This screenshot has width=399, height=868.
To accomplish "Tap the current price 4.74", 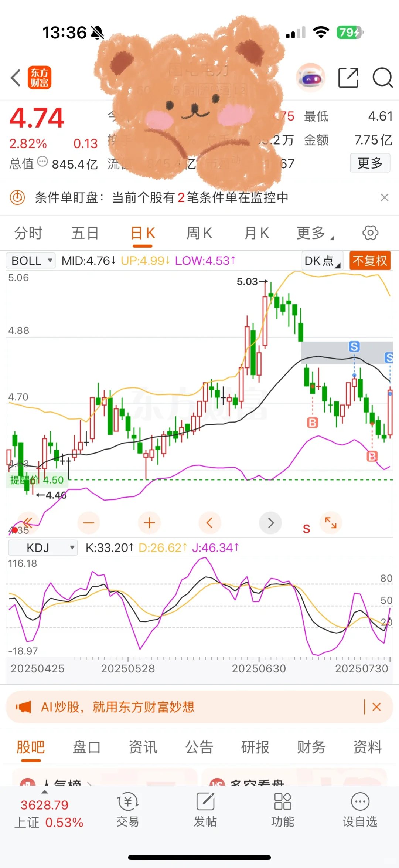I will 37,118.
